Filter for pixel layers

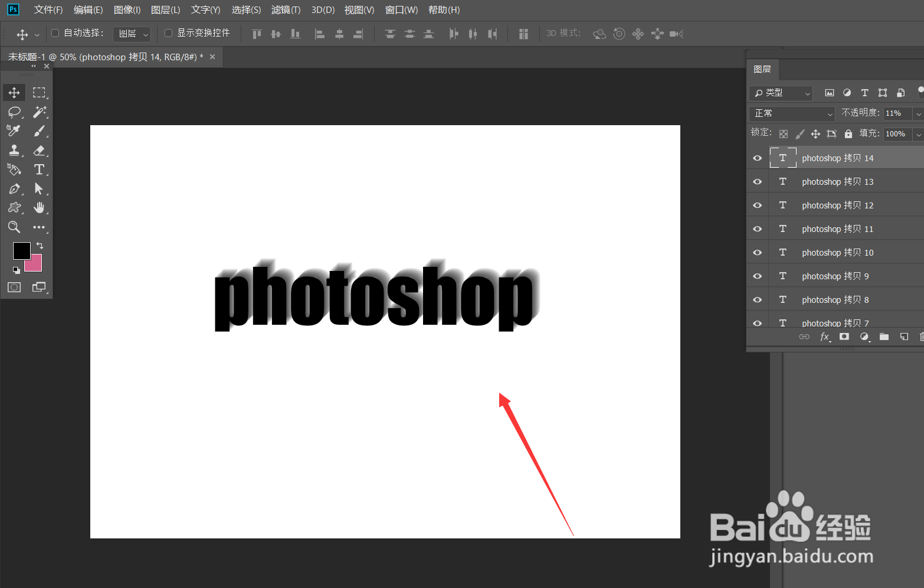click(830, 93)
